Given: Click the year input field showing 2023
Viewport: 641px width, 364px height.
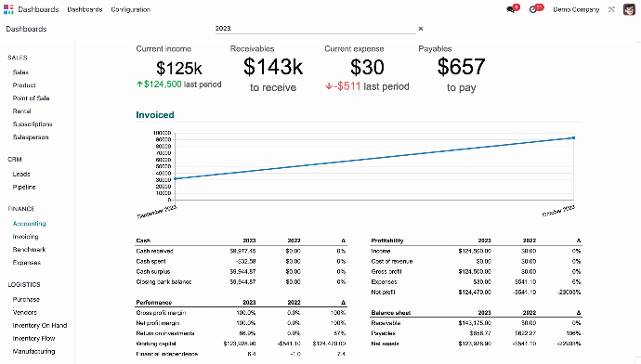Looking at the screenshot, I should 315,29.
